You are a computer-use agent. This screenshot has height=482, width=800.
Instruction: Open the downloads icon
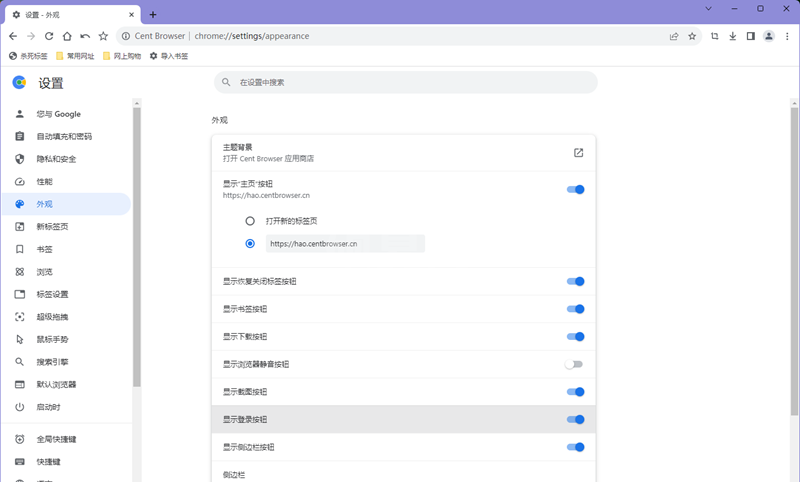coord(732,36)
